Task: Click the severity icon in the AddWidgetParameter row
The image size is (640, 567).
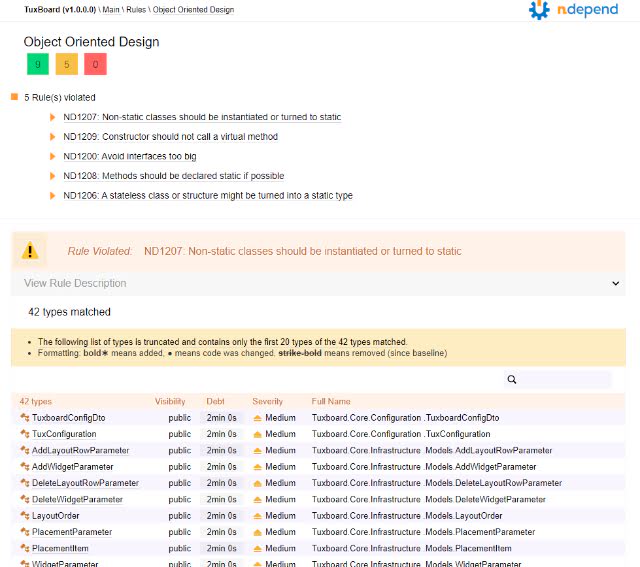Action: 257,467
